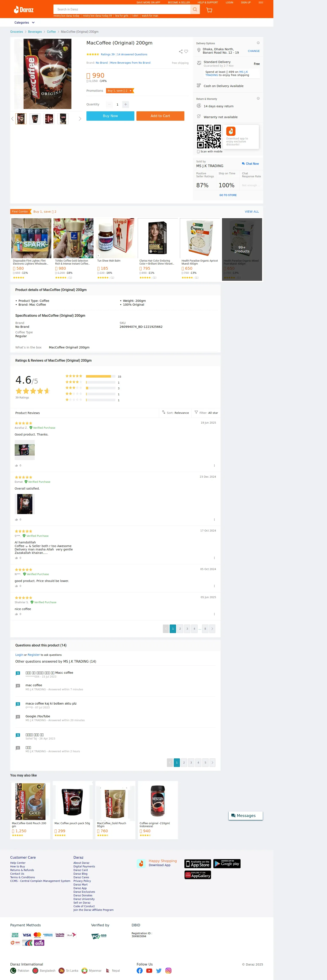Go to next questions page arrow
Screen dimensions: 327x980
coord(212,762)
